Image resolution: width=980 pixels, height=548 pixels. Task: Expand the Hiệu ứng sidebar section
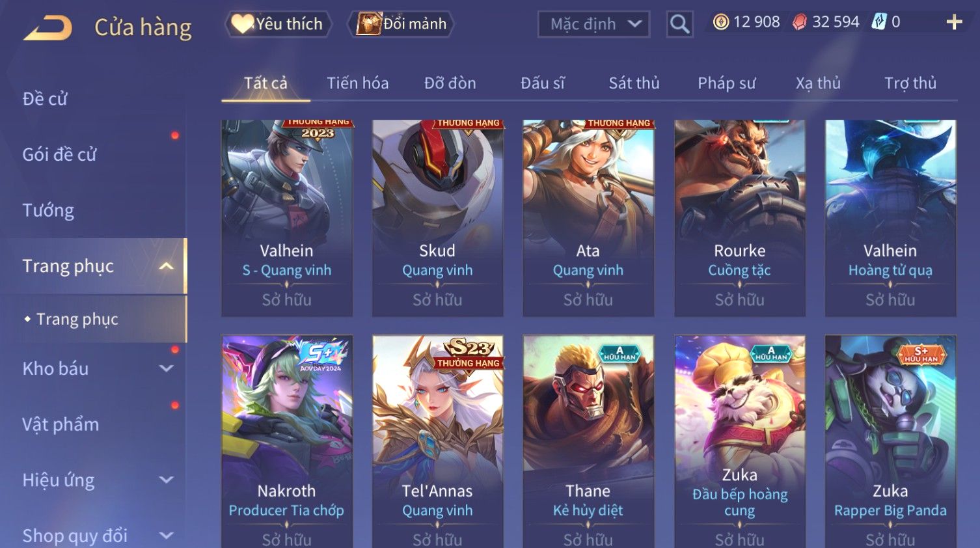tap(167, 480)
